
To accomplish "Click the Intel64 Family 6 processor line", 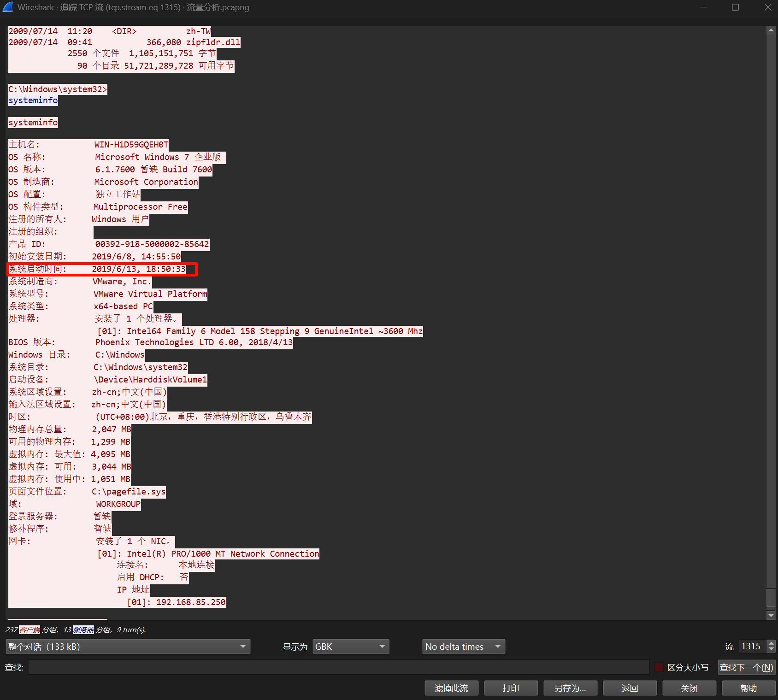I will [260, 331].
